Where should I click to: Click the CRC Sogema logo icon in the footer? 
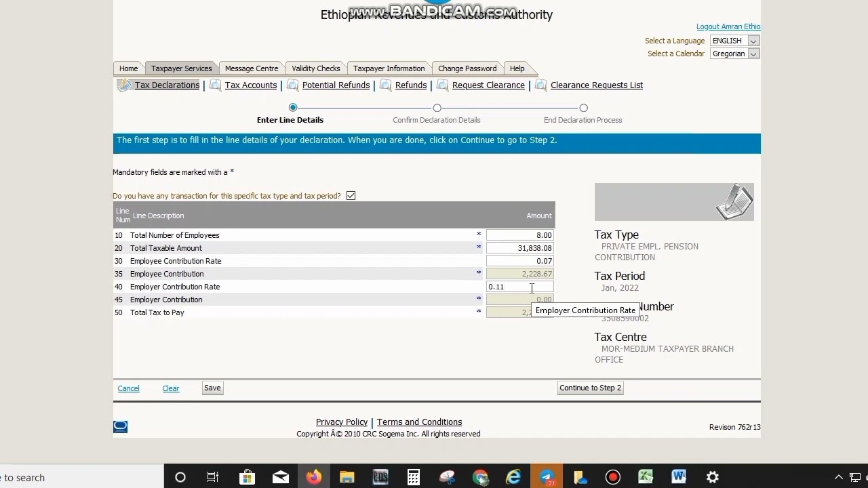point(120,426)
